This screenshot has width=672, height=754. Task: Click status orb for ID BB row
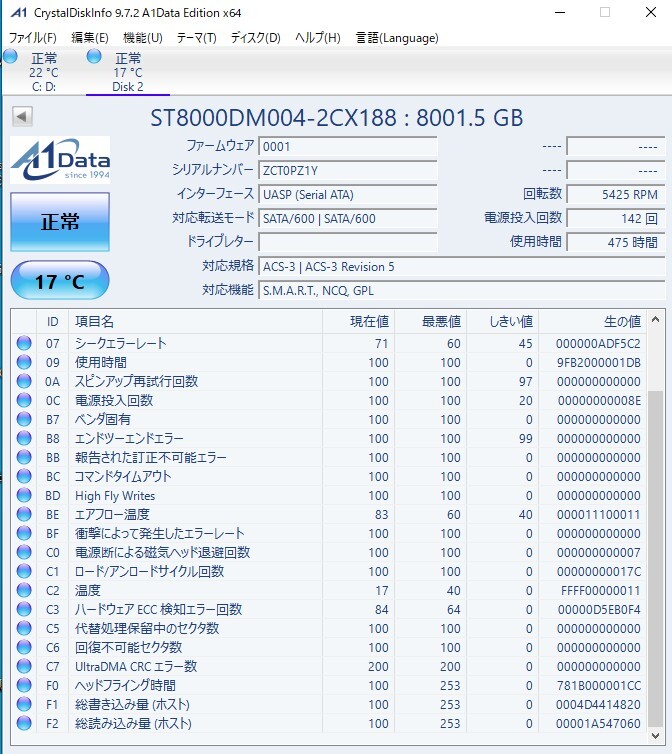(24, 457)
